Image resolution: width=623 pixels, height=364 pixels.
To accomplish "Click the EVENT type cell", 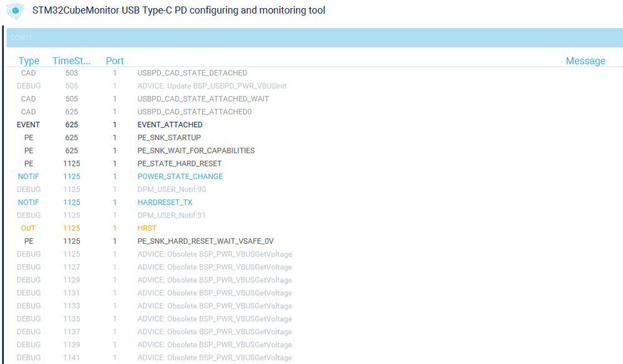I will (x=28, y=125).
